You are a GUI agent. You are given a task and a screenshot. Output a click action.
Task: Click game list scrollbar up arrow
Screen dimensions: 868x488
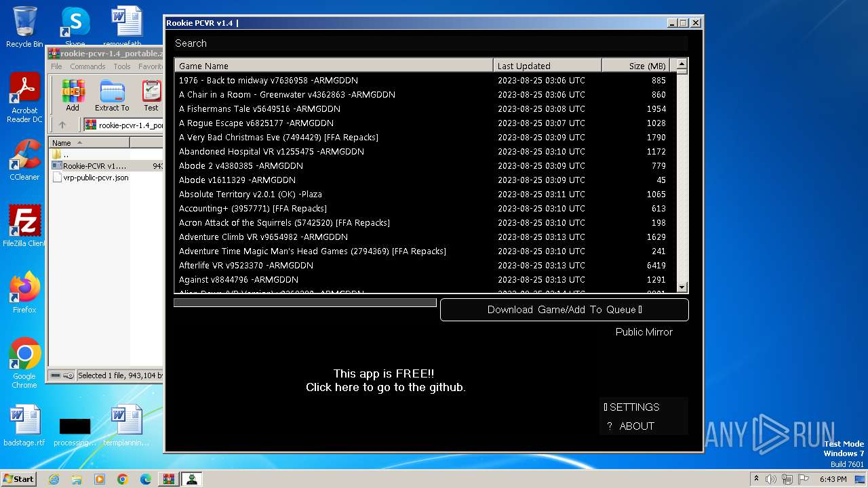pos(682,65)
